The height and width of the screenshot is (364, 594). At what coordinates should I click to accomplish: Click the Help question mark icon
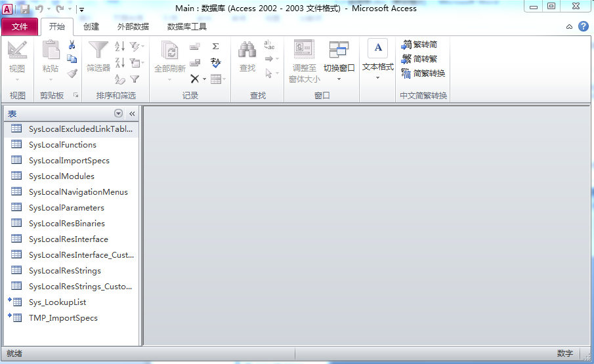pyautogui.click(x=583, y=26)
